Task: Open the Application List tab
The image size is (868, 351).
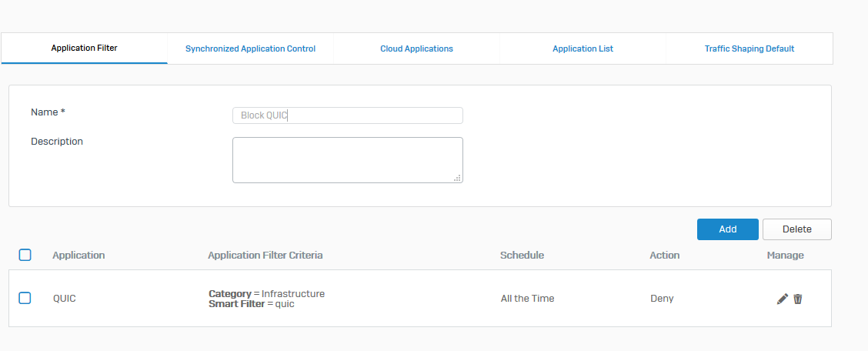Action: (583, 48)
